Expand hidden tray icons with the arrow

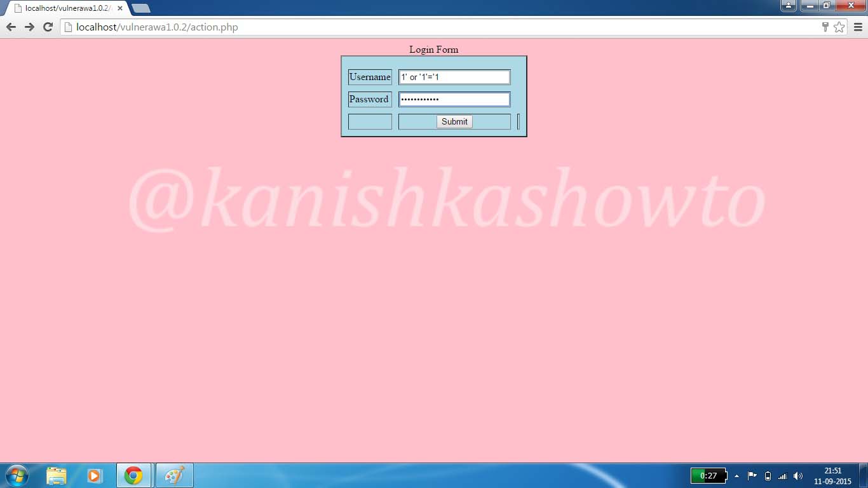click(x=737, y=475)
